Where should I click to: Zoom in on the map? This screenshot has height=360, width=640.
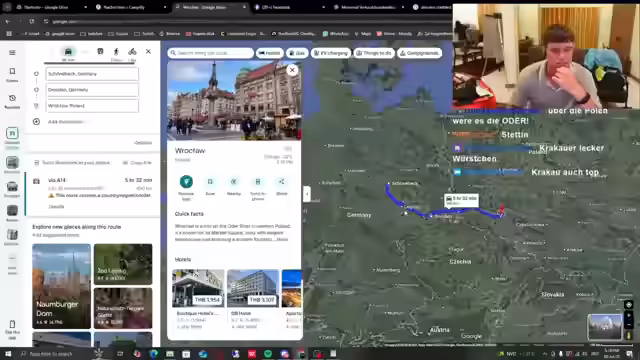(629, 316)
